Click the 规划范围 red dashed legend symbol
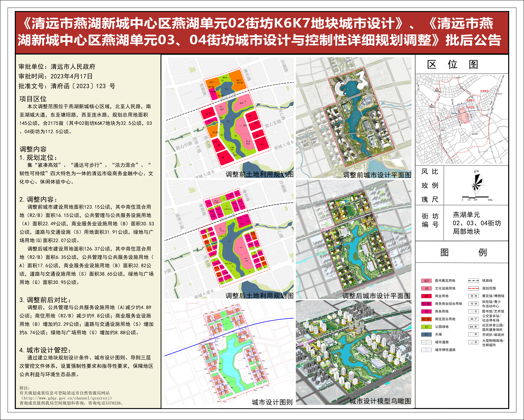 tap(473, 288)
